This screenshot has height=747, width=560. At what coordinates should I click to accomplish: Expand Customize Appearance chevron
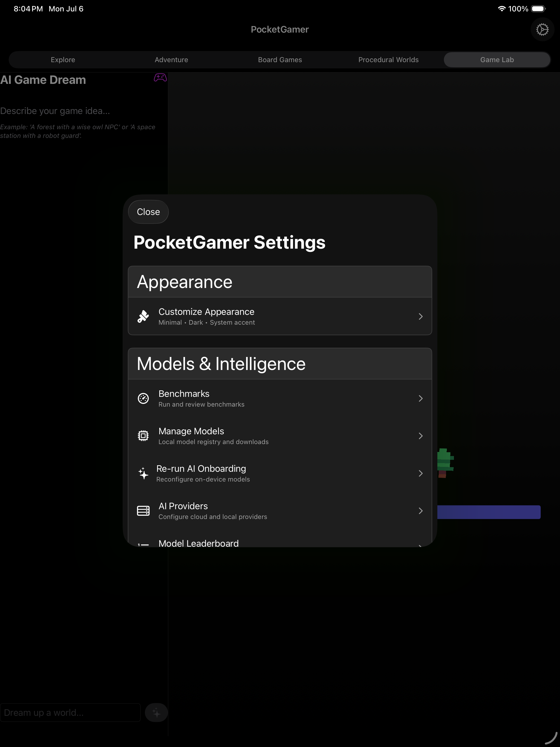point(421,316)
